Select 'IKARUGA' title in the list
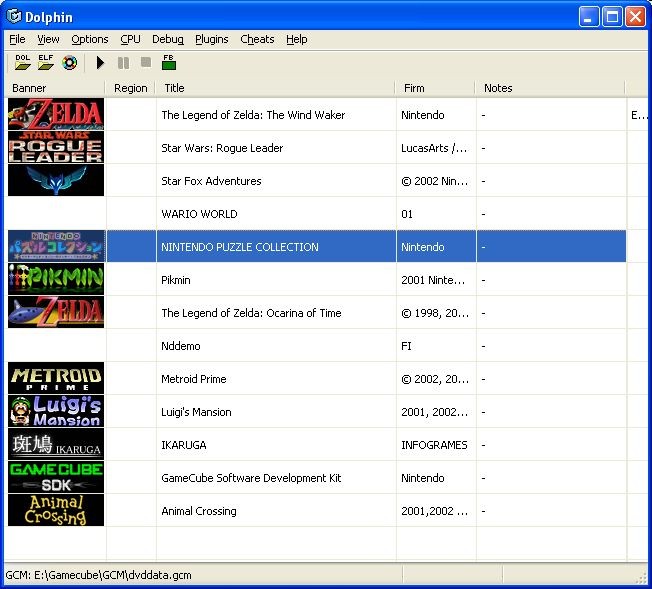Image resolution: width=652 pixels, height=589 pixels. click(184, 445)
